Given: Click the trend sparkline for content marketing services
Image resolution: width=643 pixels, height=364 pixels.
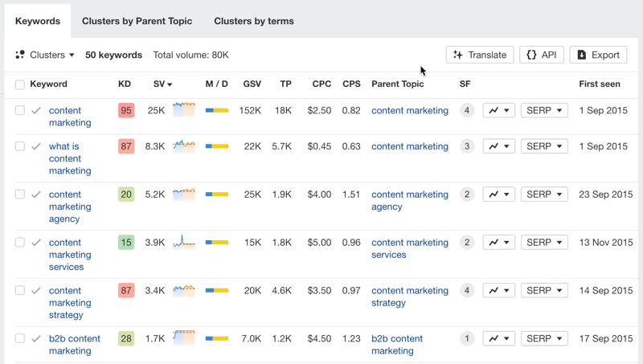Looking at the screenshot, I should (184, 243).
